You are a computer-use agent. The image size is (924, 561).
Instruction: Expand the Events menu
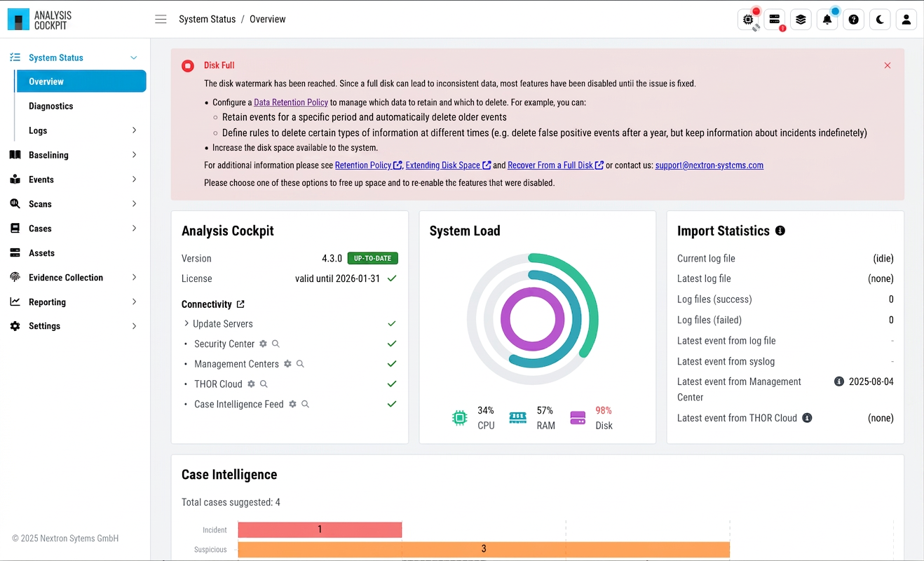pos(134,180)
